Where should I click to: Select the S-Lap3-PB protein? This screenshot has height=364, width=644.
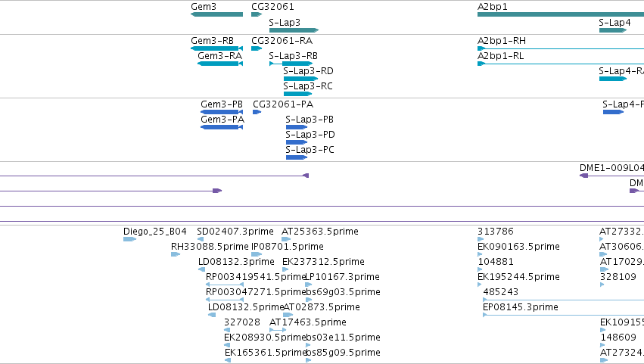297,127
